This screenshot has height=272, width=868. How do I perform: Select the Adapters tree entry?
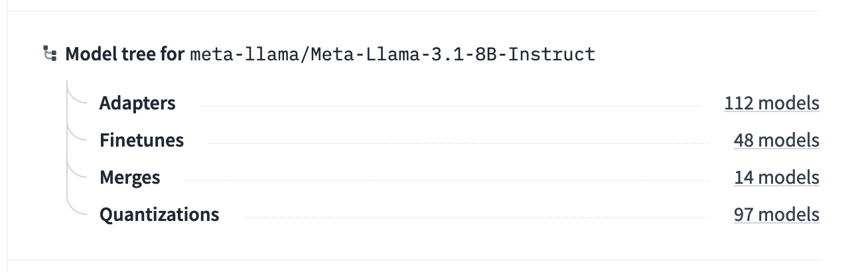(137, 103)
